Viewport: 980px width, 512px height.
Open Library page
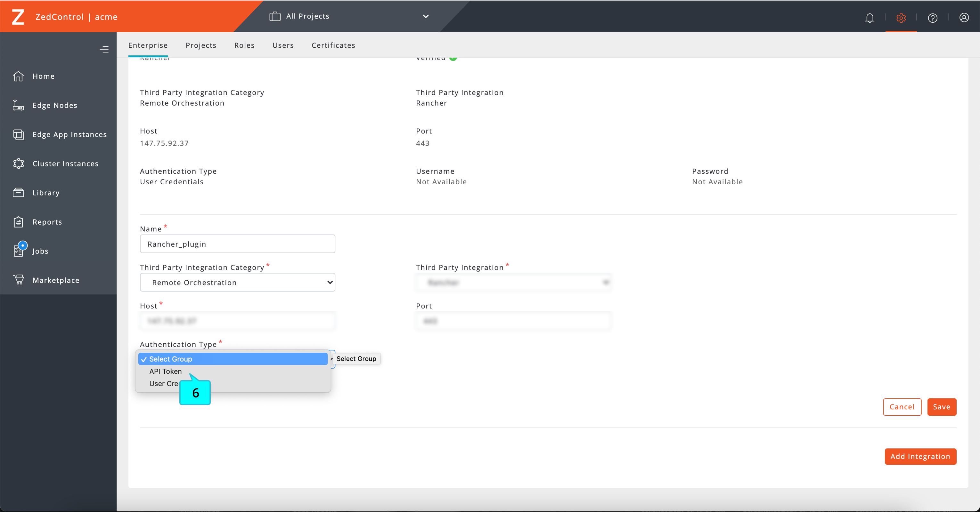[46, 193]
